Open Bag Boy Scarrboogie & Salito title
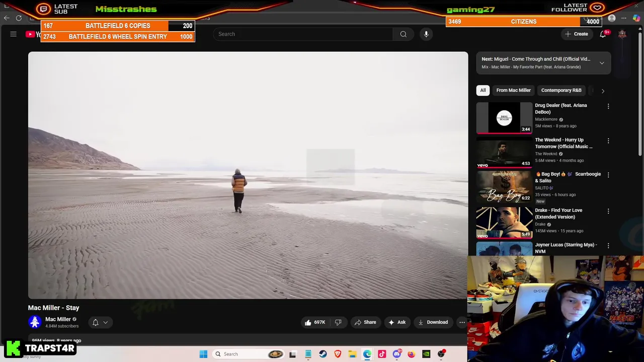 tap(568, 177)
